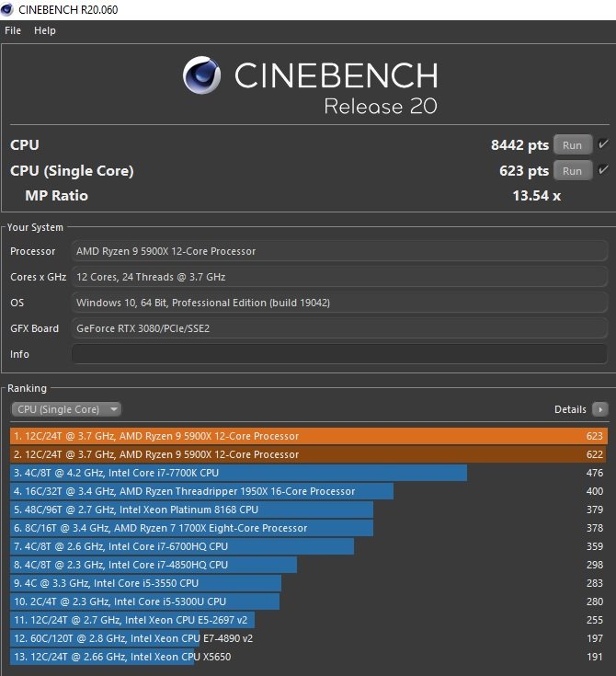Select the Intel Core i7-6700HQ ranking row
The width and height of the screenshot is (616, 676).
pyautogui.click(x=309, y=546)
